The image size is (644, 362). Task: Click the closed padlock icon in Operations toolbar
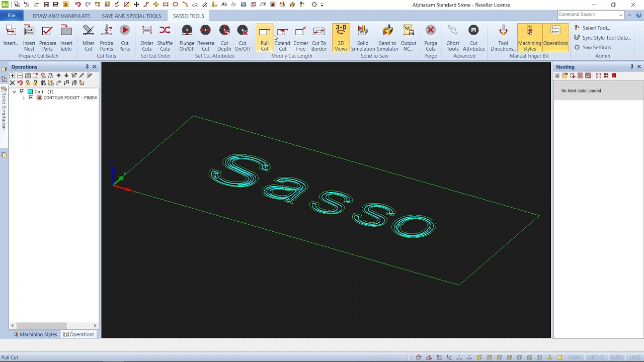pos(28,82)
